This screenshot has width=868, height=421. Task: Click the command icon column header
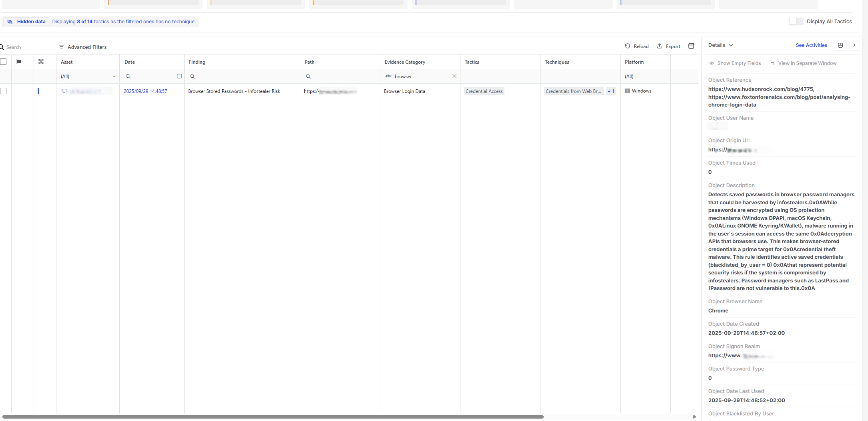[x=41, y=62]
